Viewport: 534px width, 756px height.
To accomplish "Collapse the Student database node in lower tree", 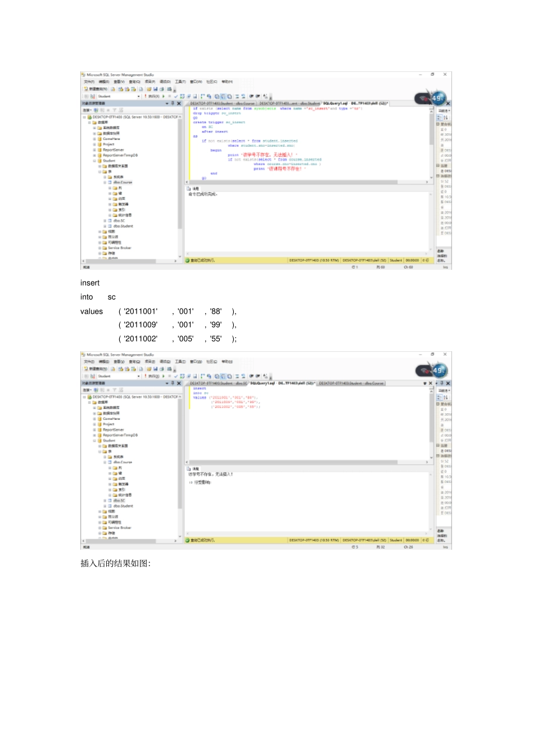I will pyautogui.click(x=94, y=441).
